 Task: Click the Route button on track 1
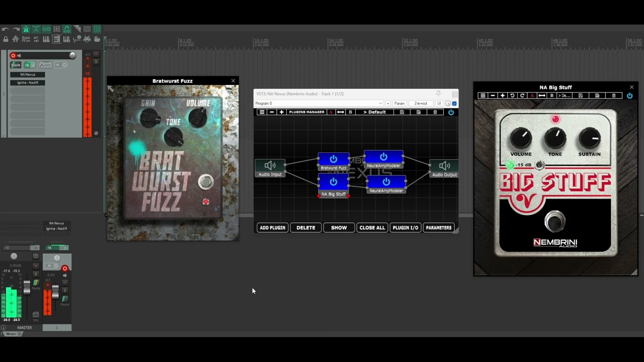pyautogui.click(x=16, y=65)
